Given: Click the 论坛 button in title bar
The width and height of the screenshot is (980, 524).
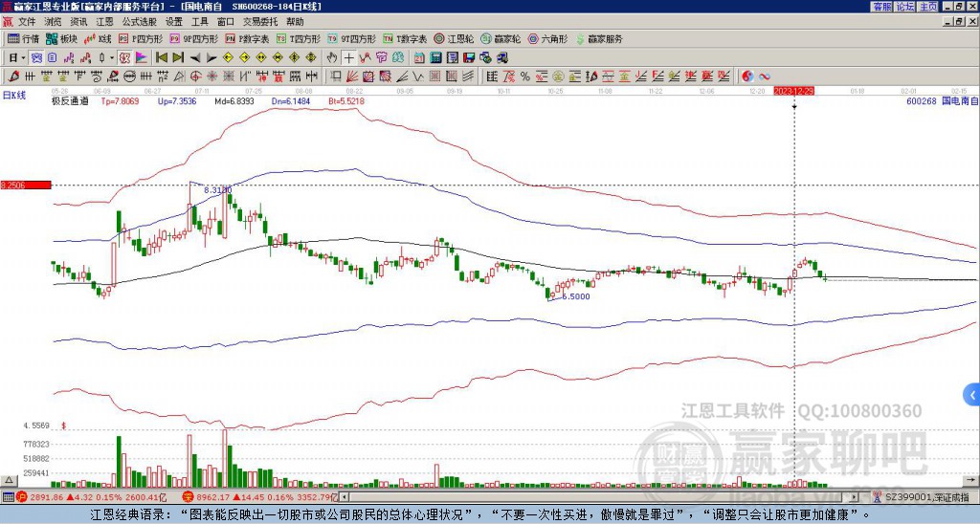Looking at the screenshot, I should coord(905,7).
